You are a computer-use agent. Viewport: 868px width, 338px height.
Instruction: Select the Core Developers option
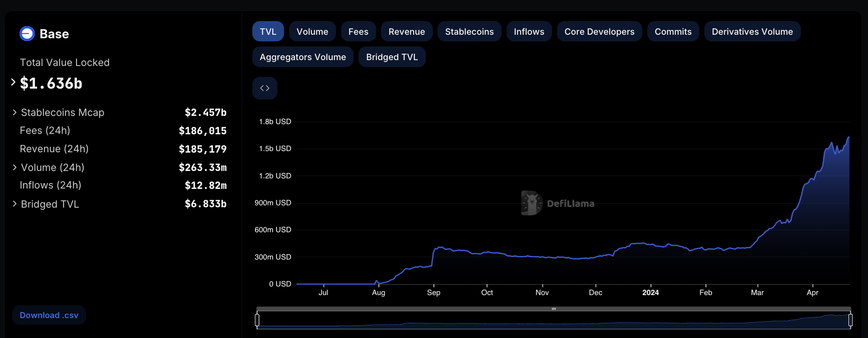click(x=599, y=32)
